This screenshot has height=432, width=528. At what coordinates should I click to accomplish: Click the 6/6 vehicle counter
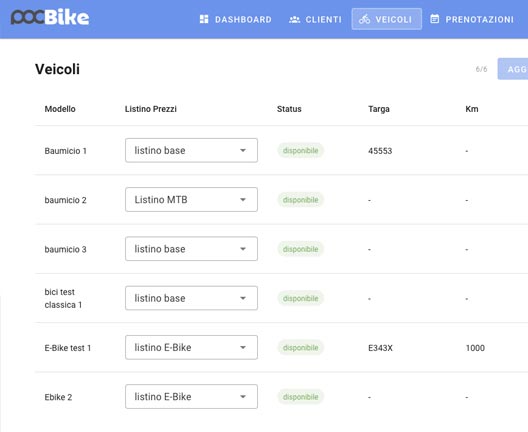coord(481,69)
